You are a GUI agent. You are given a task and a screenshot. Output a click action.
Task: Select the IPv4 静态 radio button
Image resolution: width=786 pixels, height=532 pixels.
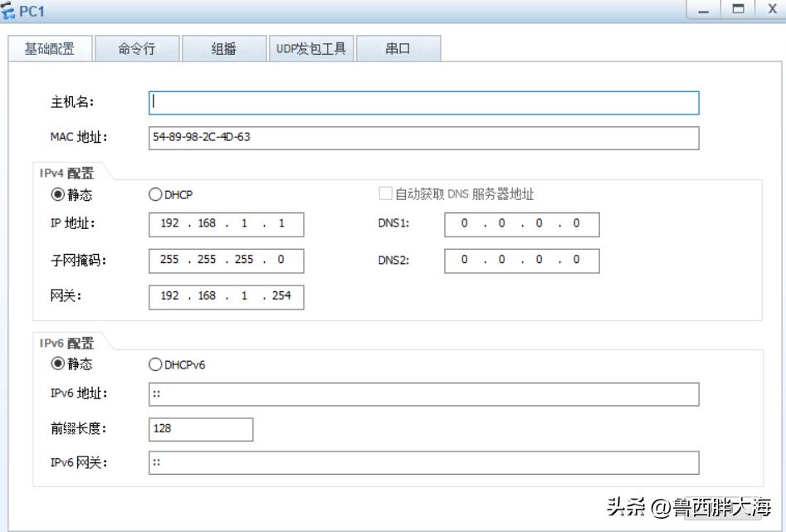point(58,195)
